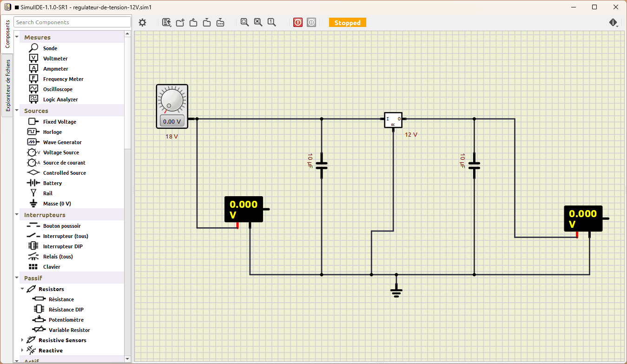The height and width of the screenshot is (364, 627).
Task: Zoom to fit the circuit
Action: pos(244,22)
